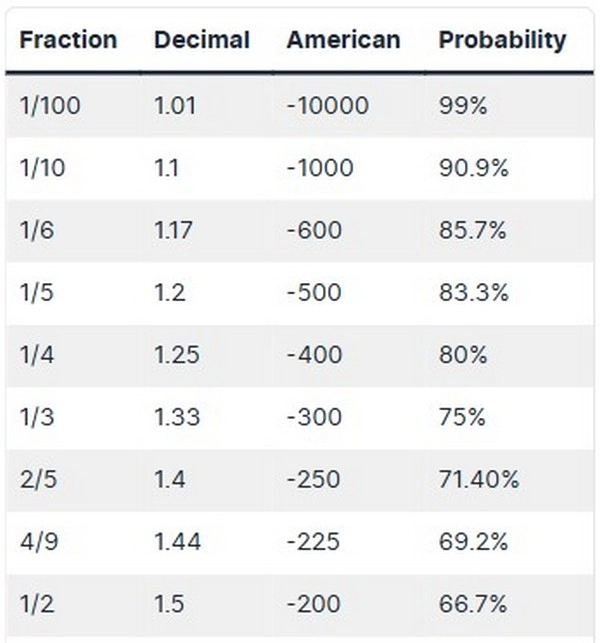600x643 pixels.
Task: Click the 99% probability cell
Action: click(463, 105)
